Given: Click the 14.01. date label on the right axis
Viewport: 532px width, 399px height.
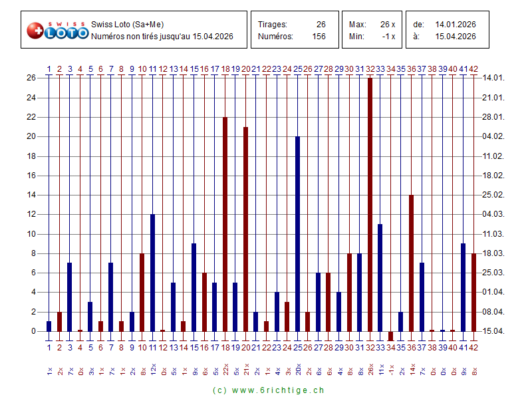Looking at the screenshot, I should tap(493, 78).
